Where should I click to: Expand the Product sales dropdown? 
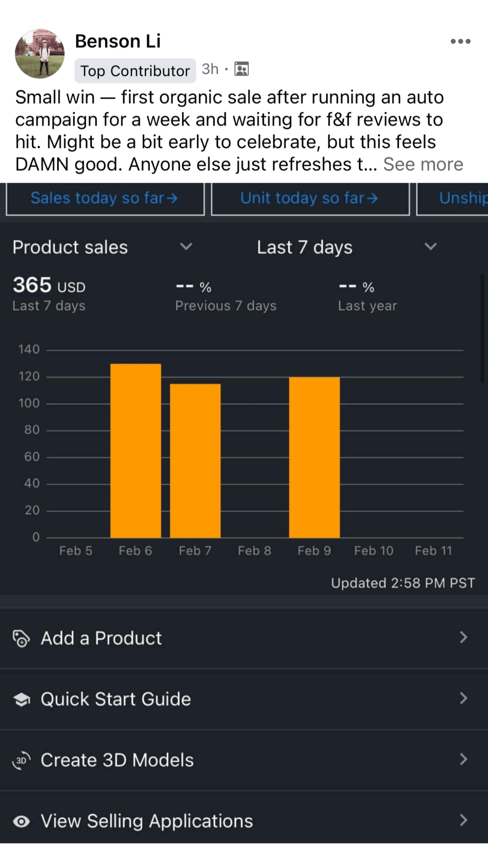[186, 247]
